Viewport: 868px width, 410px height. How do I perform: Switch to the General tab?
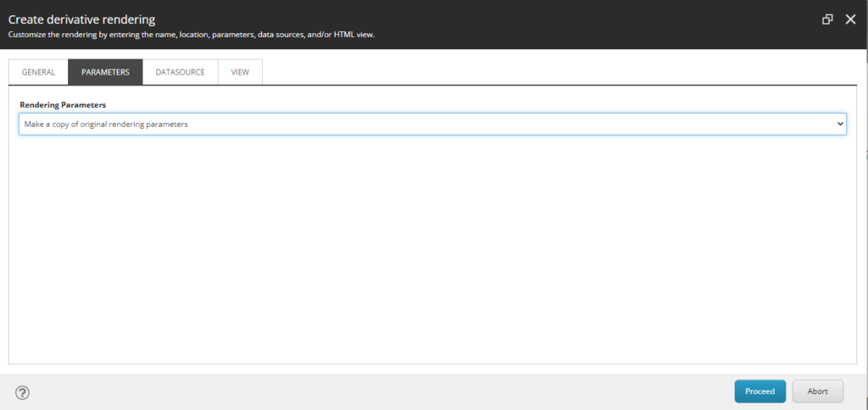click(x=38, y=72)
